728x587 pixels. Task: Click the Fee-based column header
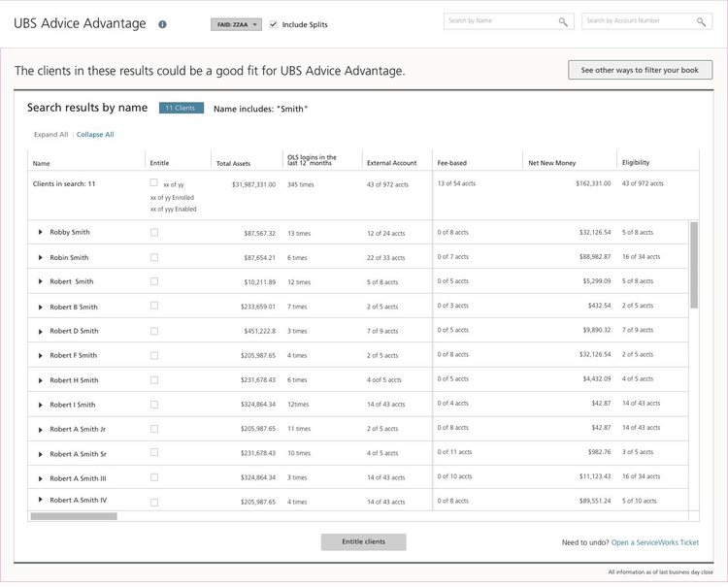pyautogui.click(x=451, y=163)
